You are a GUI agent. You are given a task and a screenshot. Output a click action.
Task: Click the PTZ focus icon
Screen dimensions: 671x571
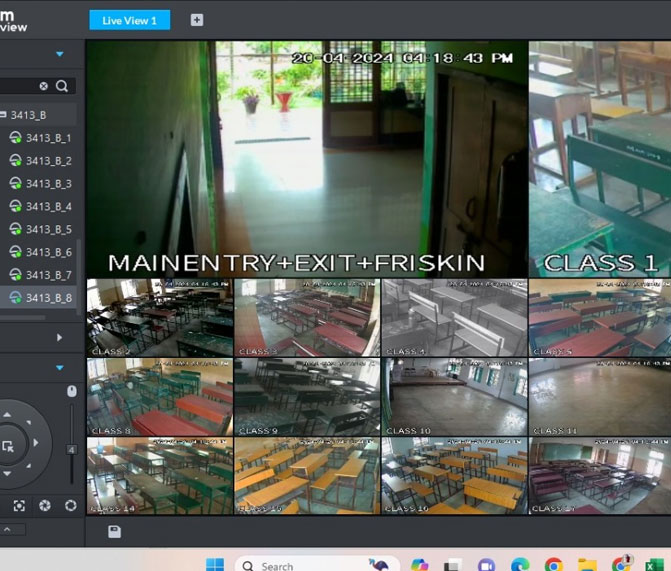pos(19,506)
